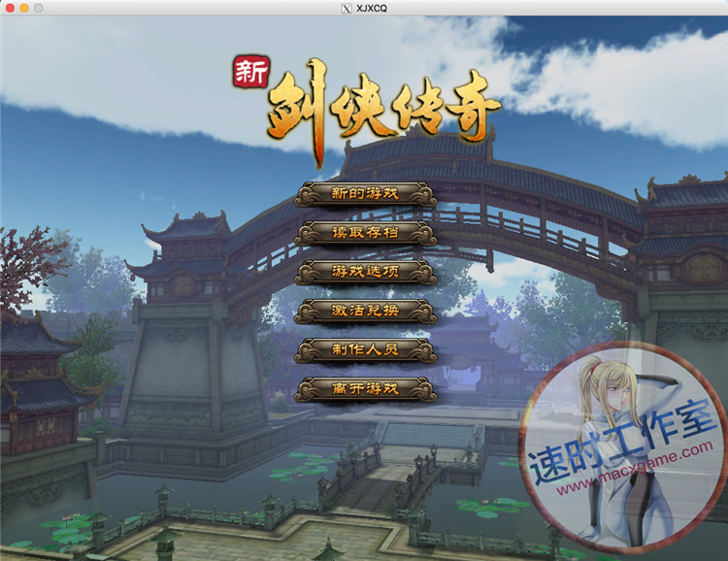Screen dimensions: 728x561
Task: Start a new game via 新的游戏
Action: (365, 194)
